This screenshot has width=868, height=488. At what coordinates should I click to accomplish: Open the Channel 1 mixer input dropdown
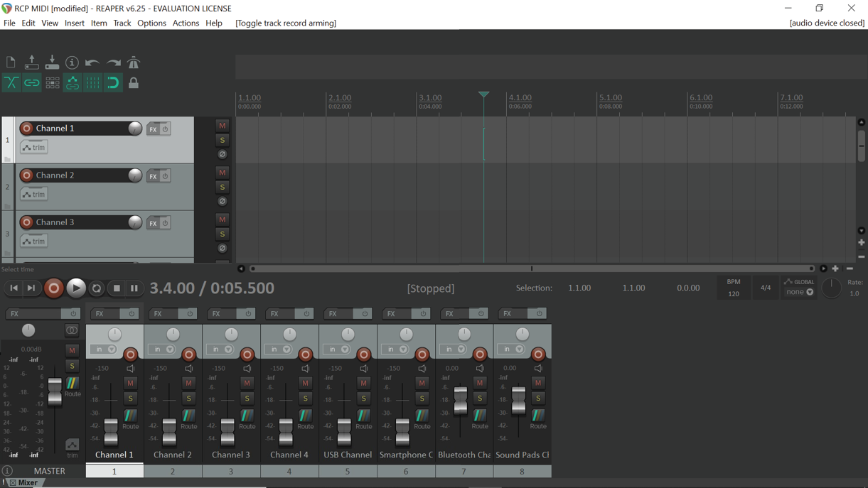click(106, 349)
